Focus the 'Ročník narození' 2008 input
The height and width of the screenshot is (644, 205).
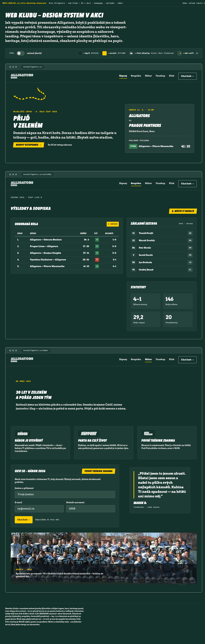[x=91, y=509]
